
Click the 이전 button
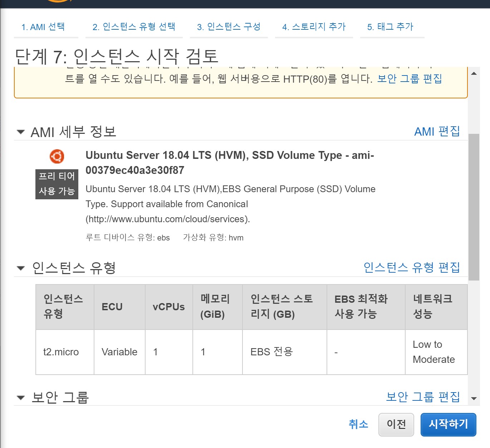tap(396, 425)
